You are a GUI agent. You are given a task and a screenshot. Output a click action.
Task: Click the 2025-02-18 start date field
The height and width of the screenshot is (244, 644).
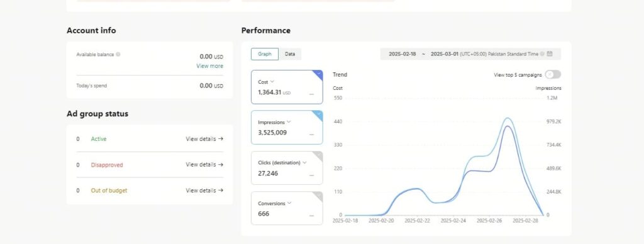pos(402,54)
